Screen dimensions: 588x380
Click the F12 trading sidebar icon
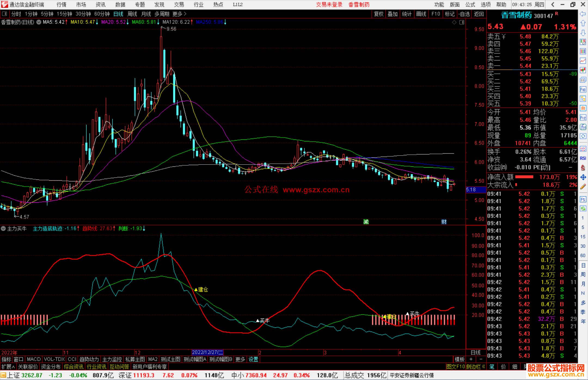click(x=583, y=118)
